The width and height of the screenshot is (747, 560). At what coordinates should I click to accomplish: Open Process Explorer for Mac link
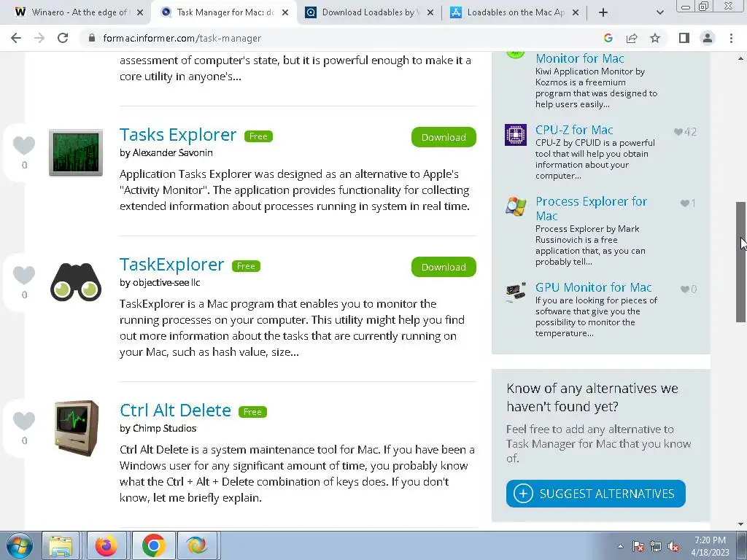591,209
